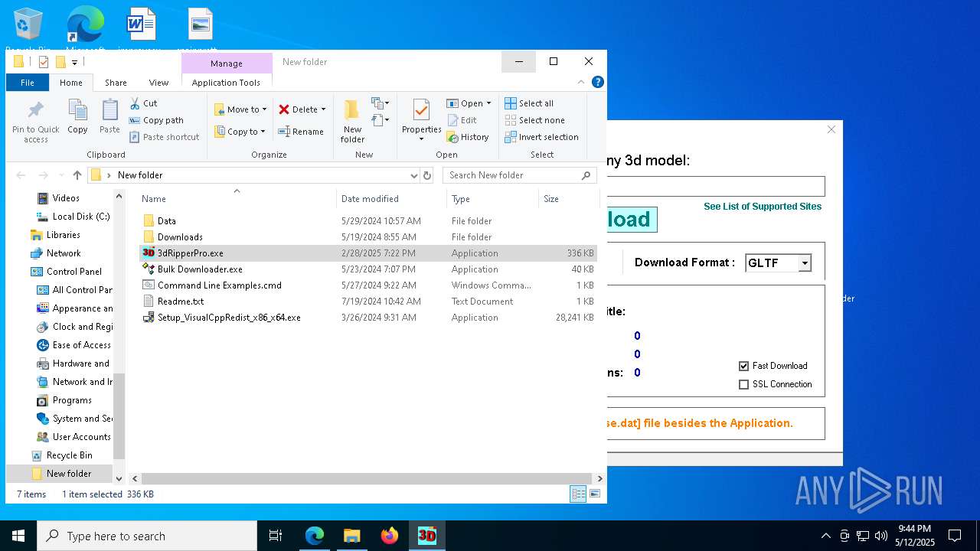Viewport: 980px width, 551px height.
Task: Click the search magnifier icon
Action: click(x=586, y=175)
